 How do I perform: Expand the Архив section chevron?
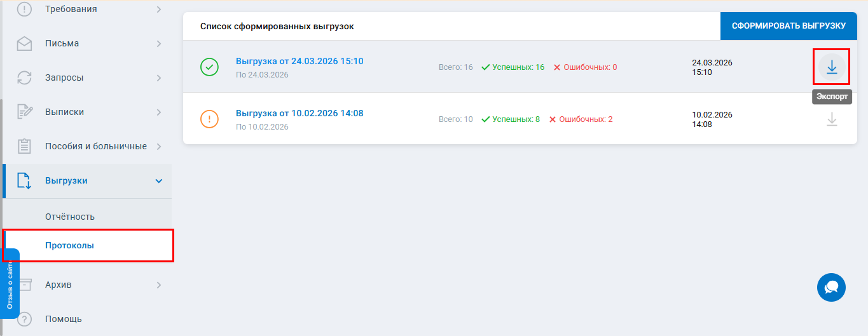(x=159, y=285)
